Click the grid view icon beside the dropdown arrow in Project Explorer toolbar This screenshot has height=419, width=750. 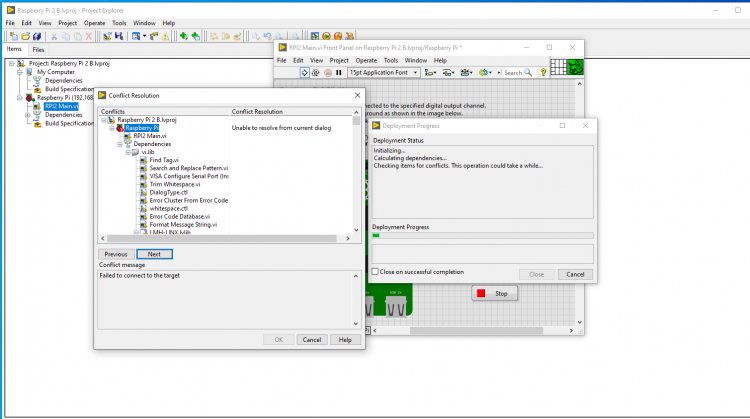coord(136,36)
